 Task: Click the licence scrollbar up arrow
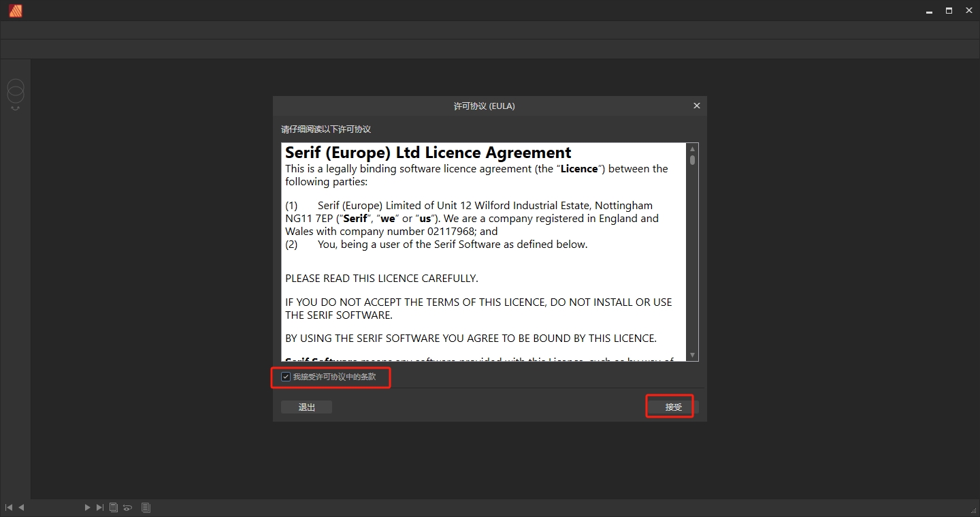pyautogui.click(x=693, y=149)
